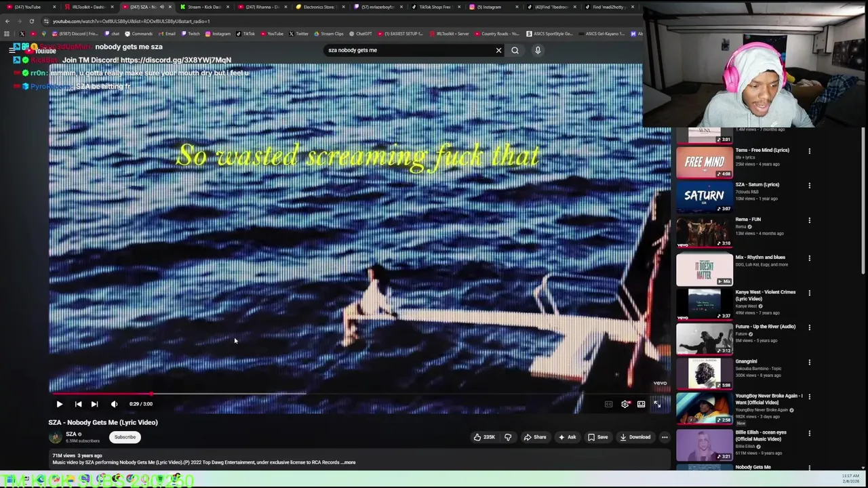Start voice search with microphone
Viewport: 868px width, 488px height.
coord(538,50)
